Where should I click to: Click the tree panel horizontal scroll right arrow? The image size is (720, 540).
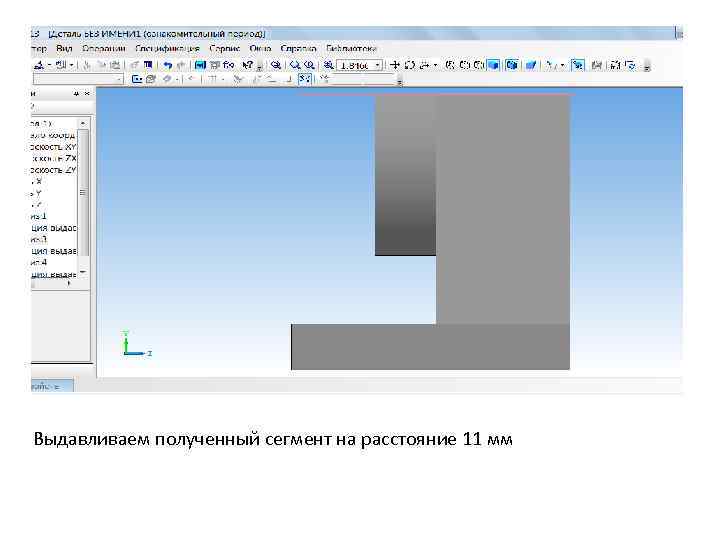69,283
